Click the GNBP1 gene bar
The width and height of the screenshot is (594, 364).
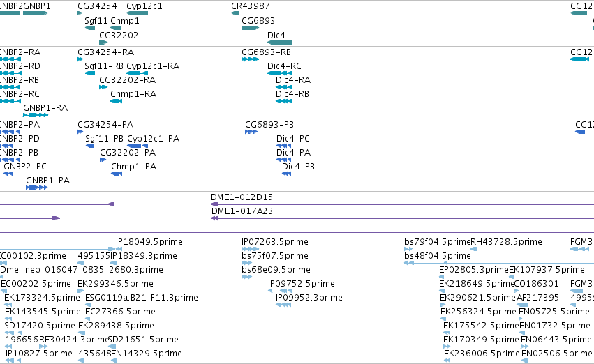point(36,13)
